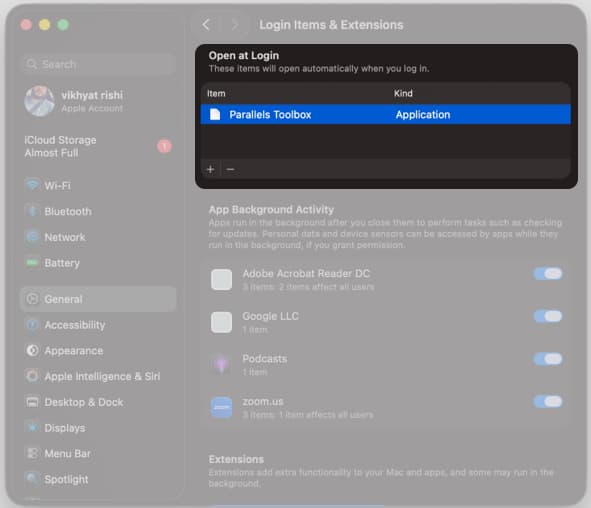Open Network settings pane
The width and height of the screenshot is (591, 508).
pos(98,237)
